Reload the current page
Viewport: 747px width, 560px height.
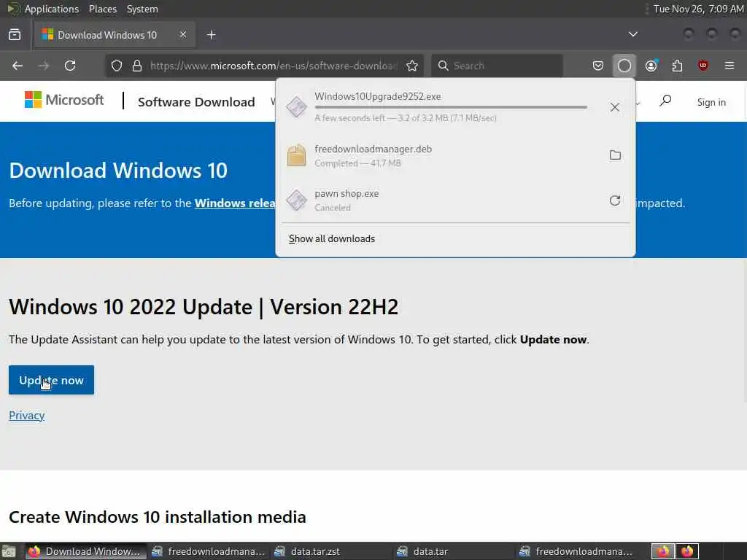[70, 66]
